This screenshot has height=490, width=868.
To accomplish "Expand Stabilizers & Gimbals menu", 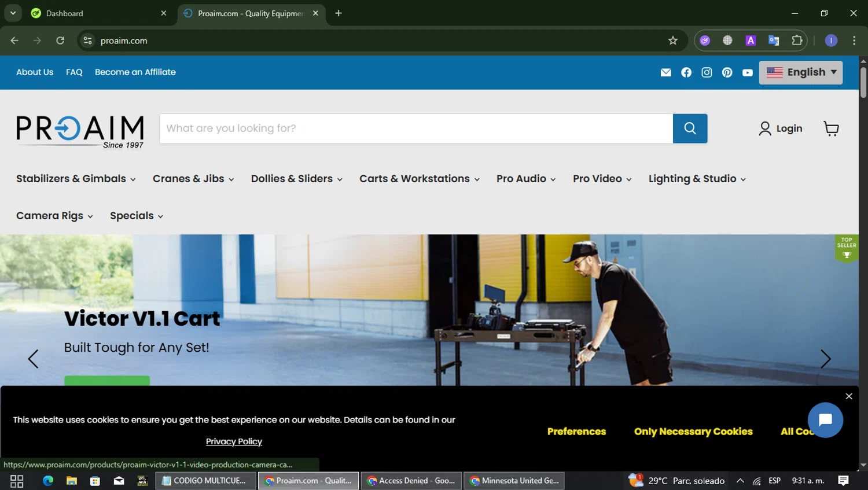I will coord(76,179).
